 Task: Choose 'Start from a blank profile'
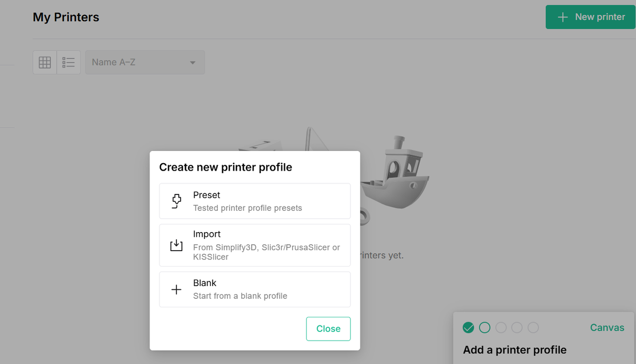pos(255,289)
